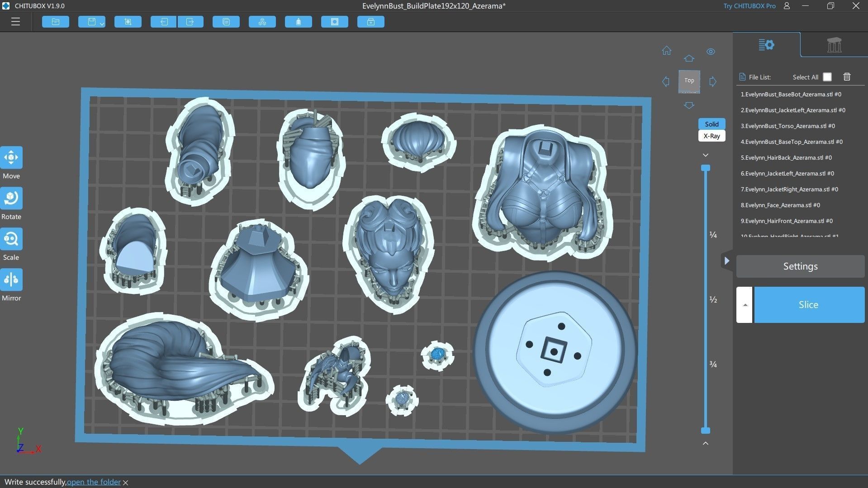Click the left arrow view navigation
Image resolution: width=868 pixels, height=488 pixels.
666,81
